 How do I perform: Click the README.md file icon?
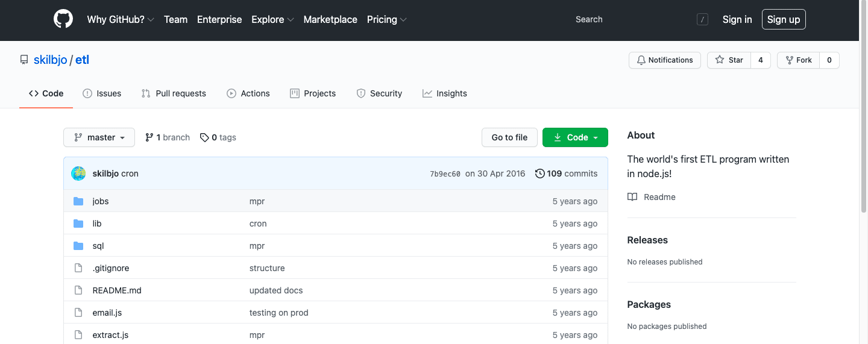78,290
